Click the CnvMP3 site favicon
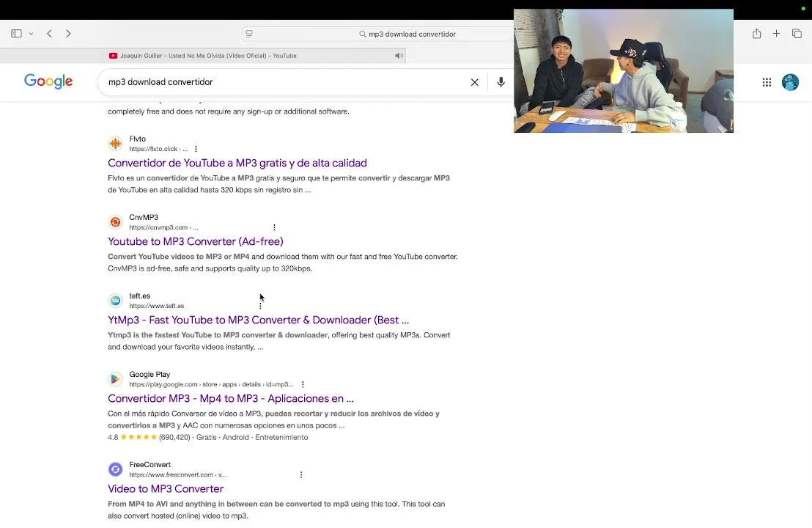 click(x=116, y=222)
